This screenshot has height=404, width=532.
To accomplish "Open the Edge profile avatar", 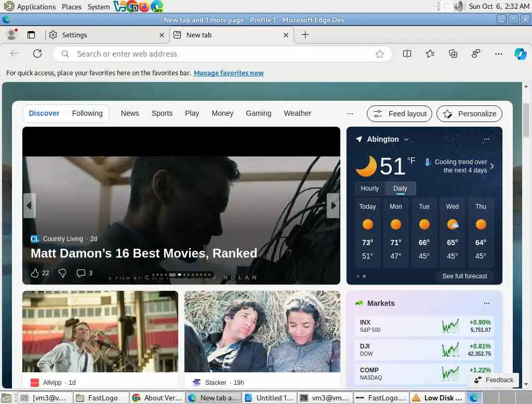I will 12,35.
